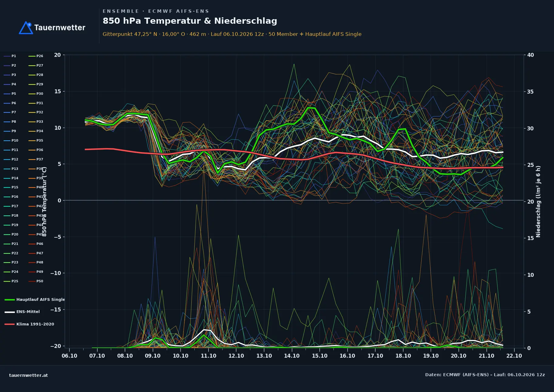The width and height of the screenshot is (554, 392).
Task: Click the x-axis date label 22.10
Action: (514, 356)
